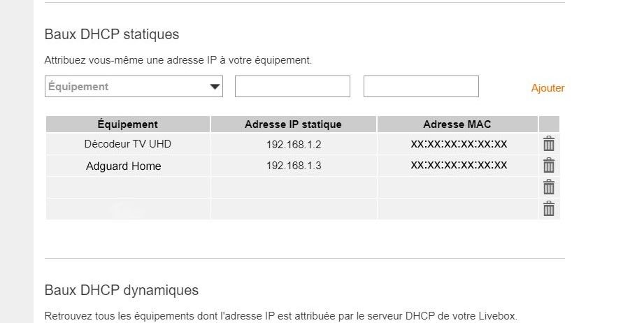This screenshot has height=323, width=644.
Task: Click the Adresse MAC column header
Action: tap(457, 124)
